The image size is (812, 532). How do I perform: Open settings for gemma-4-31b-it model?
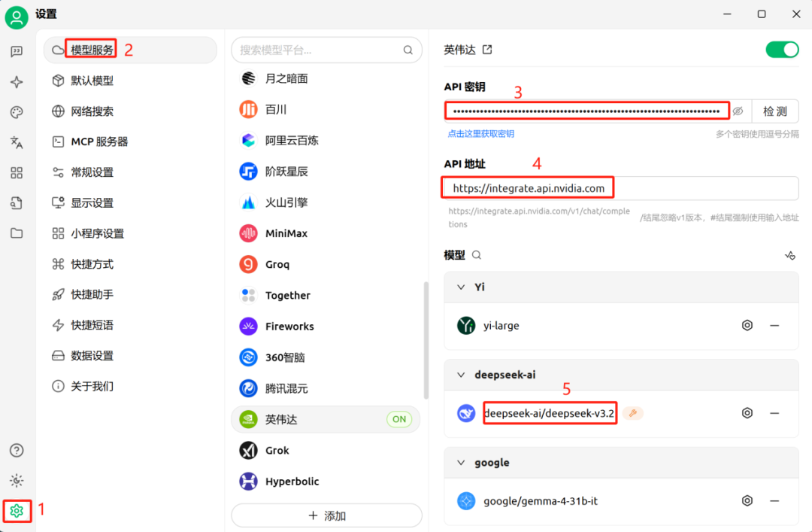pos(747,501)
